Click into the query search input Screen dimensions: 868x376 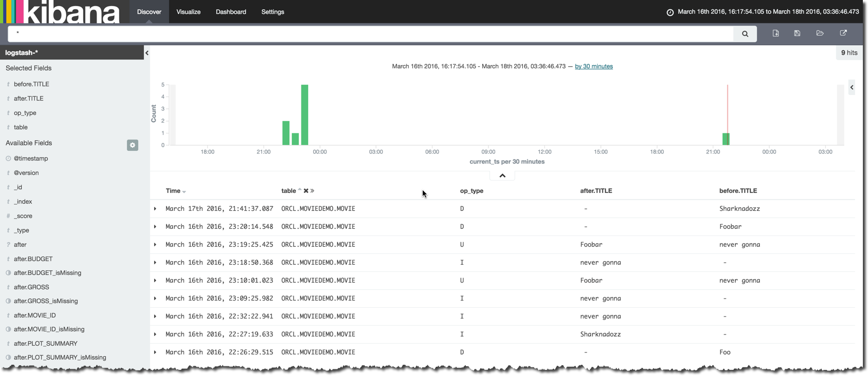point(370,34)
